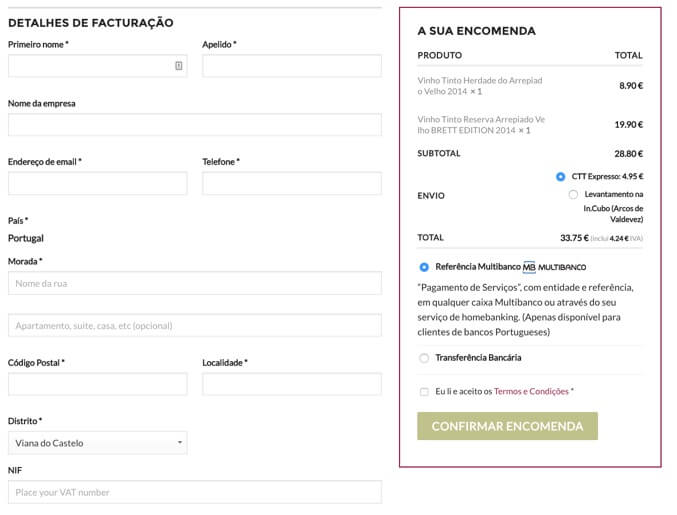Focus the Telefone input box
The width and height of the screenshot is (677, 515).
(x=291, y=184)
